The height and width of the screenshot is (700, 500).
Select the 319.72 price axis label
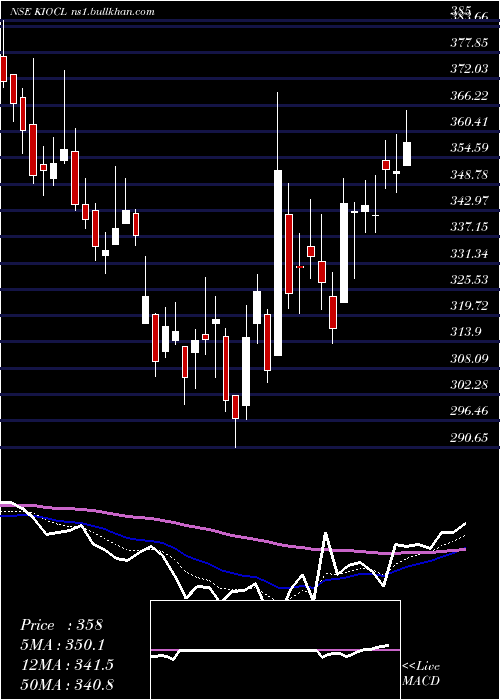(469, 305)
